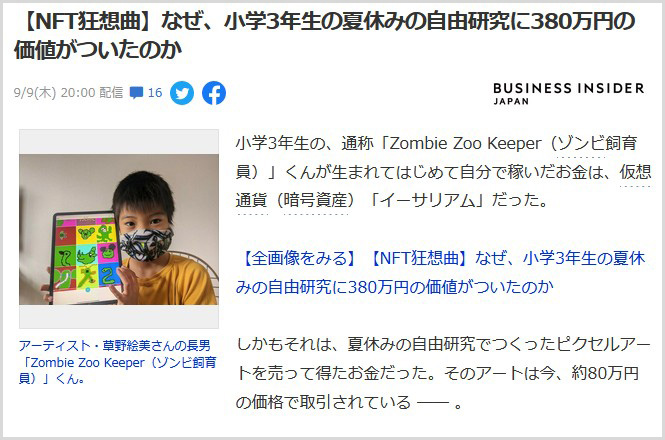Image resolution: width=665 pixels, height=440 pixels.
Task: Open the 16 comments count
Action: pyautogui.click(x=155, y=92)
